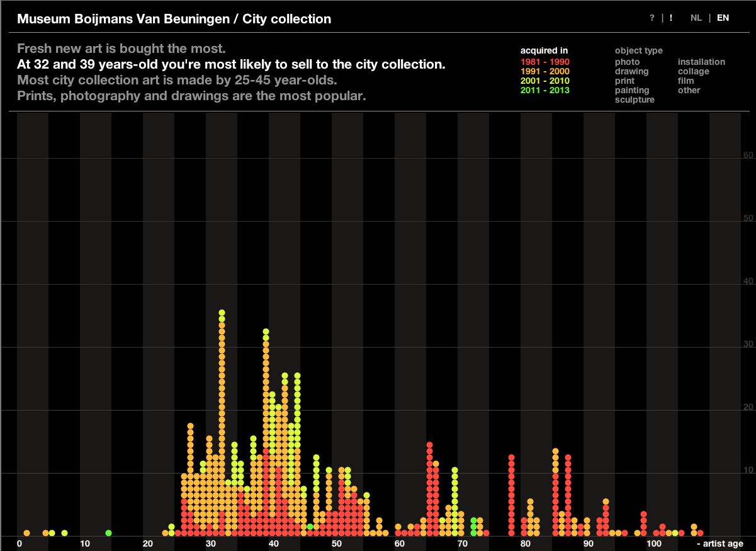Click the x-axis value 30
This screenshot has width=756, height=551.
coord(211,543)
